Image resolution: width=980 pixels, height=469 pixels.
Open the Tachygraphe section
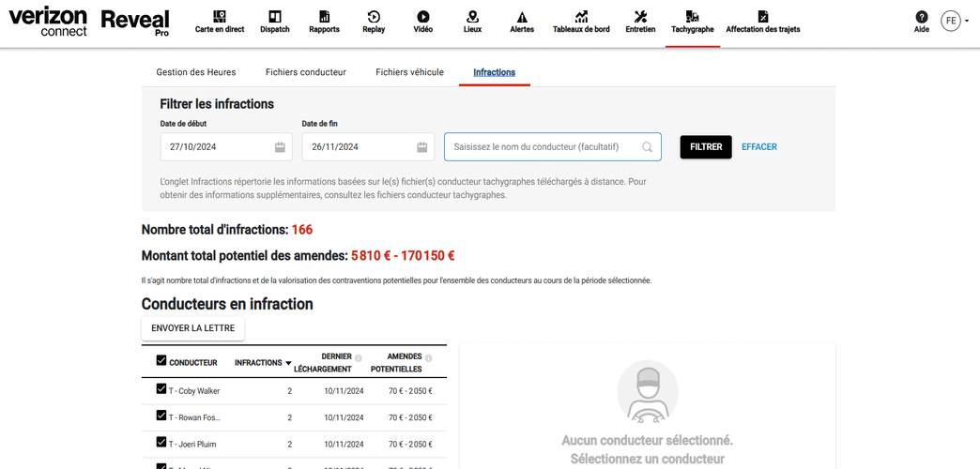[692, 23]
